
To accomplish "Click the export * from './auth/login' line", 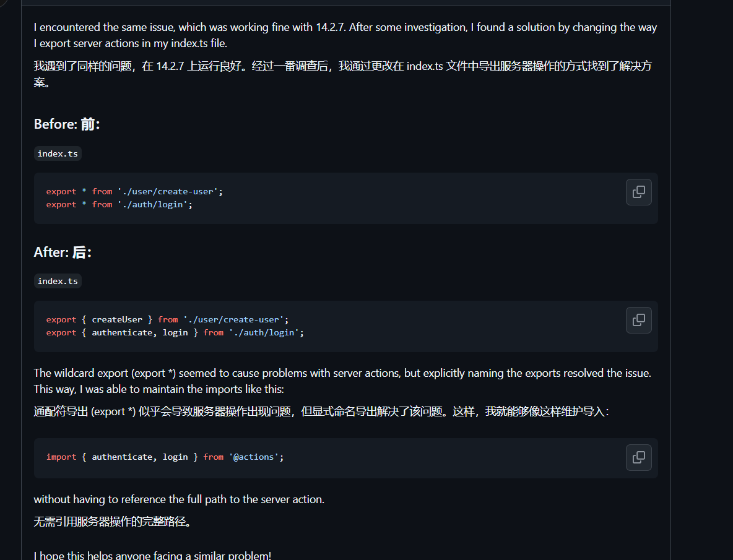I will [119, 205].
